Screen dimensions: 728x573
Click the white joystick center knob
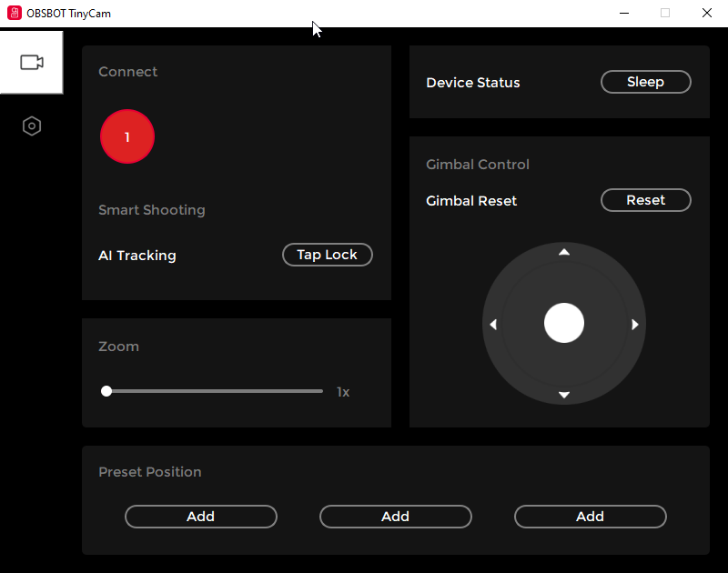coord(563,323)
